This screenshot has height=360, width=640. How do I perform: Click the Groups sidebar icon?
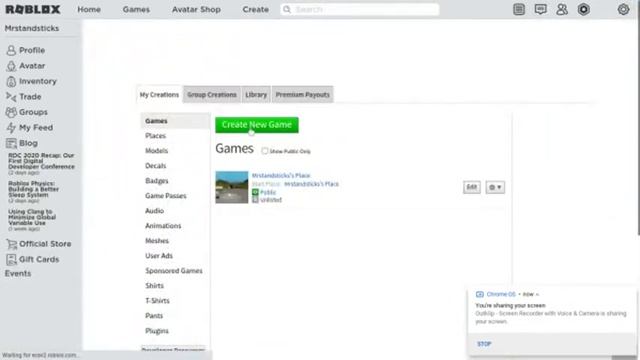[x=11, y=112]
